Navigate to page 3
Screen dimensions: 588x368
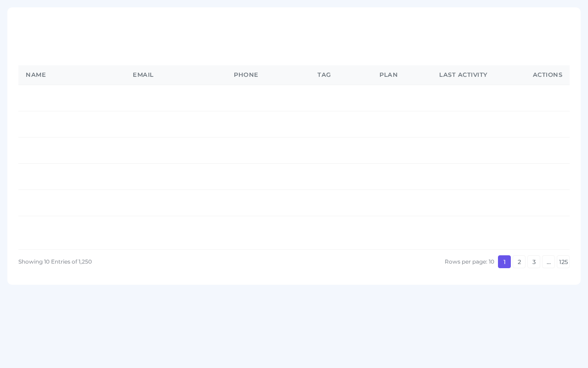534,261
